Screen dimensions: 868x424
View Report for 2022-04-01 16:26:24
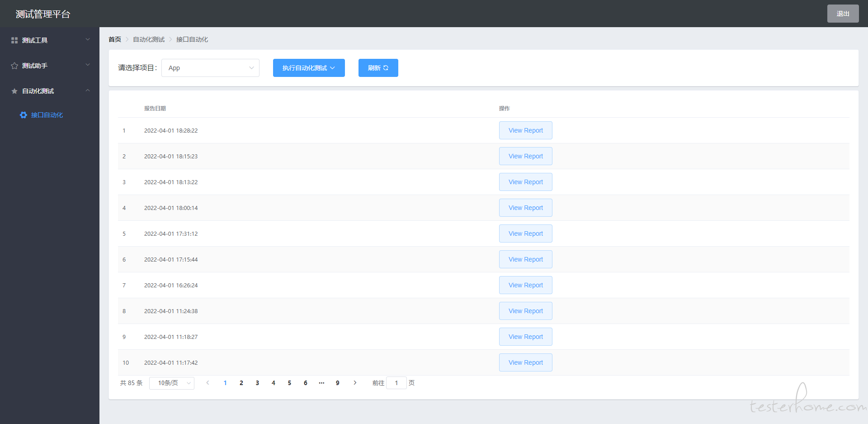click(x=526, y=285)
